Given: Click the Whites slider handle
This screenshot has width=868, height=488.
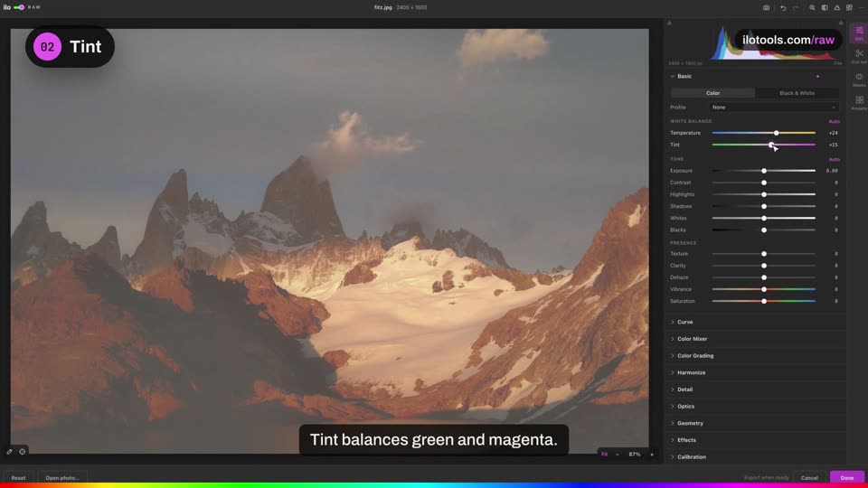Looking at the screenshot, I should [764, 218].
